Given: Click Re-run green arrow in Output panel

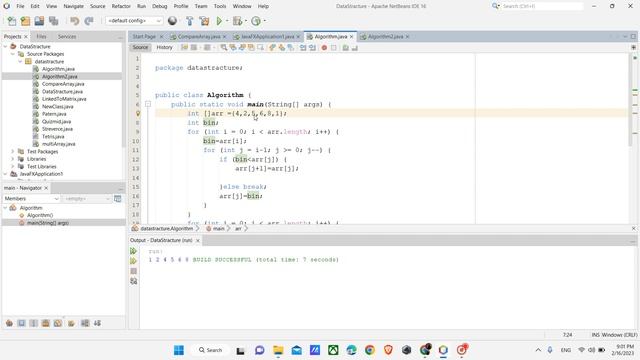Looking at the screenshot, I should tap(133, 251).
